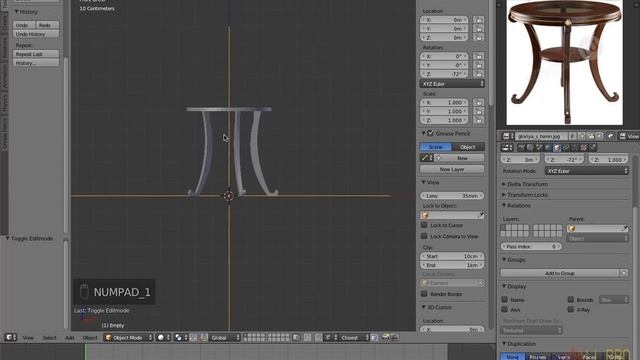Click the OpenGL render animation icon
The image size is (640, 360).
[394, 338]
